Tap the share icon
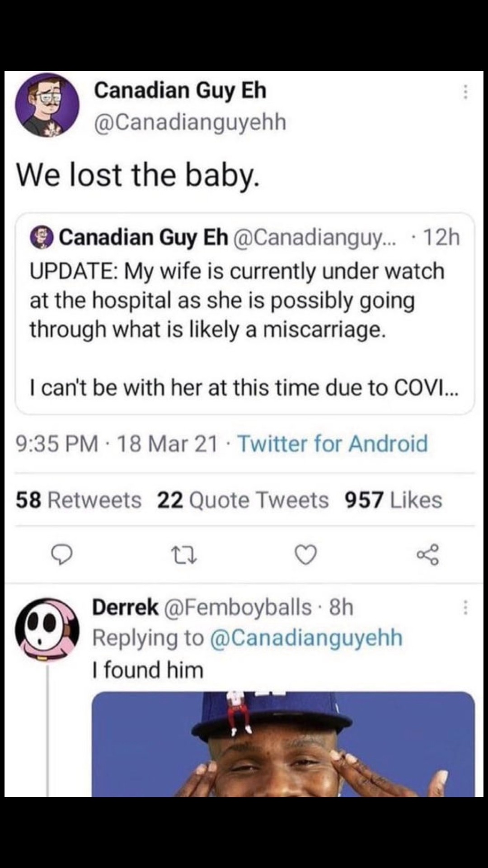Viewport: 488px width, 868px height. click(427, 555)
